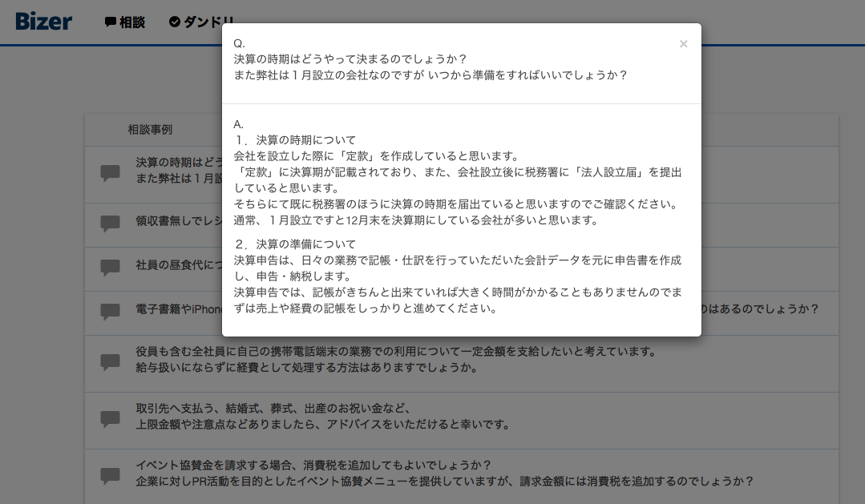Image resolution: width=865 pixels, height=504 pixels.
Task: Click the chat icon for the イベント協賛金 question
Action: pyautogui.click(x=111, y=476)
